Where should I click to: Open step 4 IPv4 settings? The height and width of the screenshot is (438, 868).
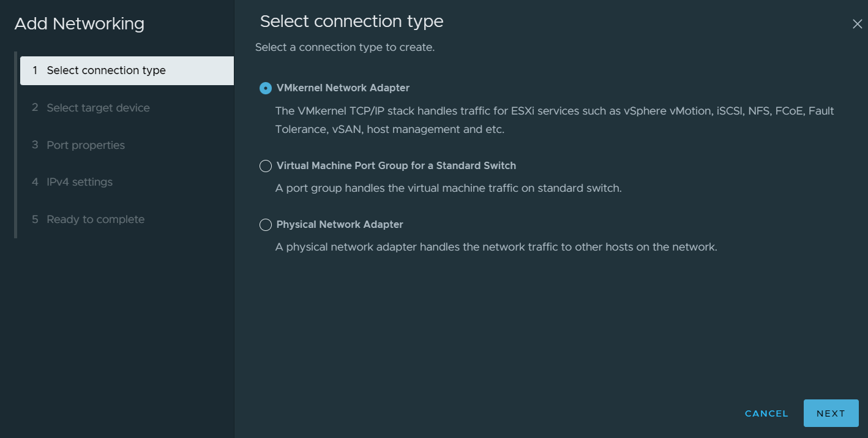[80, 182]
